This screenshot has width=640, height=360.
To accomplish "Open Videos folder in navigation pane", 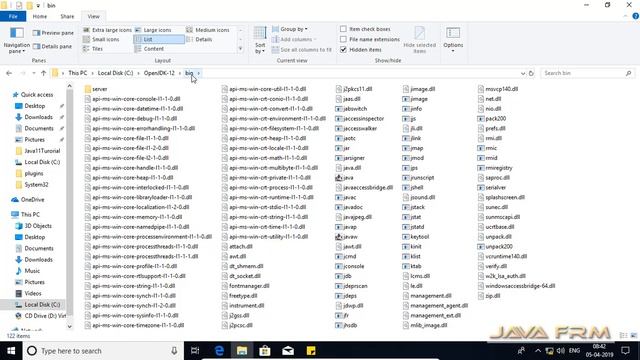I will tap(29, 293).
